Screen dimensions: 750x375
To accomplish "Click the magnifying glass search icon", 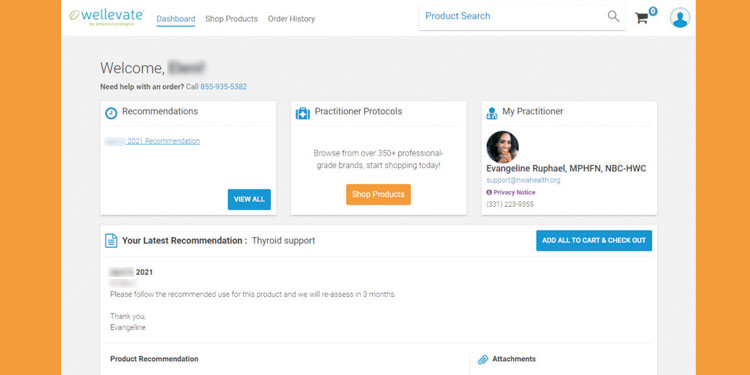I will tap(613, 16).
